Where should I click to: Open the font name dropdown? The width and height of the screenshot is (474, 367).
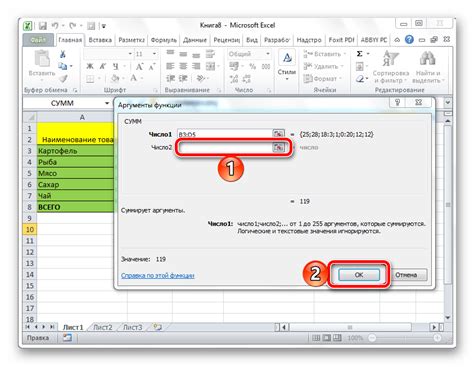tap(130, 54)
